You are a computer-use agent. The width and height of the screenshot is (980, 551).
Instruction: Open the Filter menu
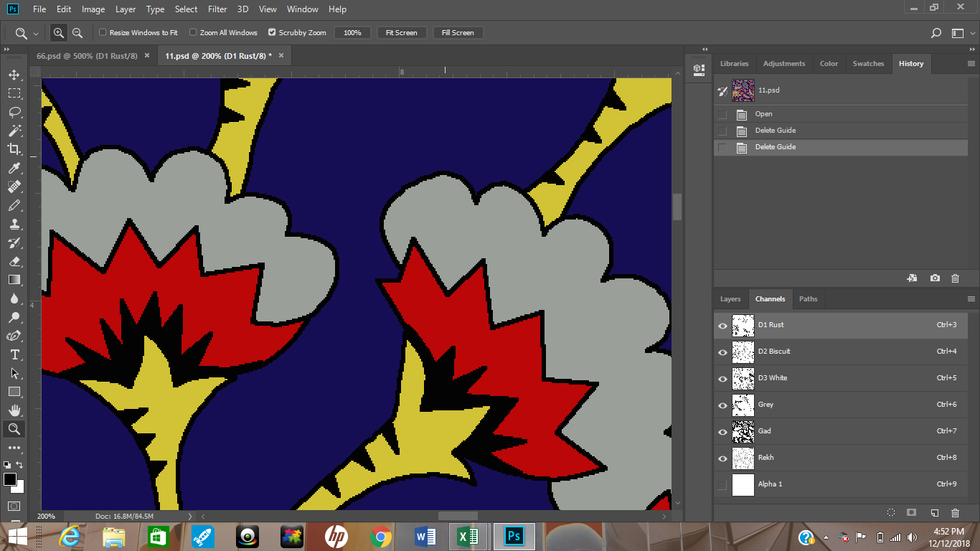click(x=217, y=9)
